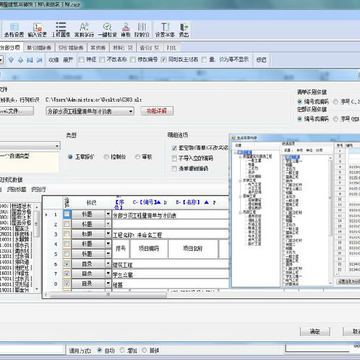
Task: Open the 目录 dropdown arrow in row 7
Action: pos(108,274)
